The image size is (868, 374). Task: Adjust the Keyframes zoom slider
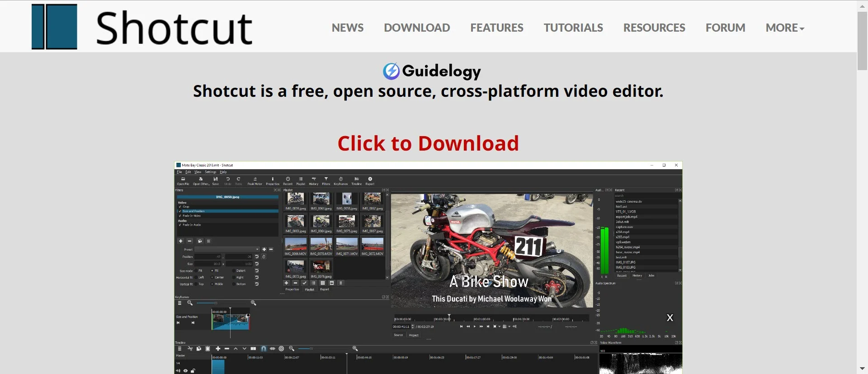222,303
